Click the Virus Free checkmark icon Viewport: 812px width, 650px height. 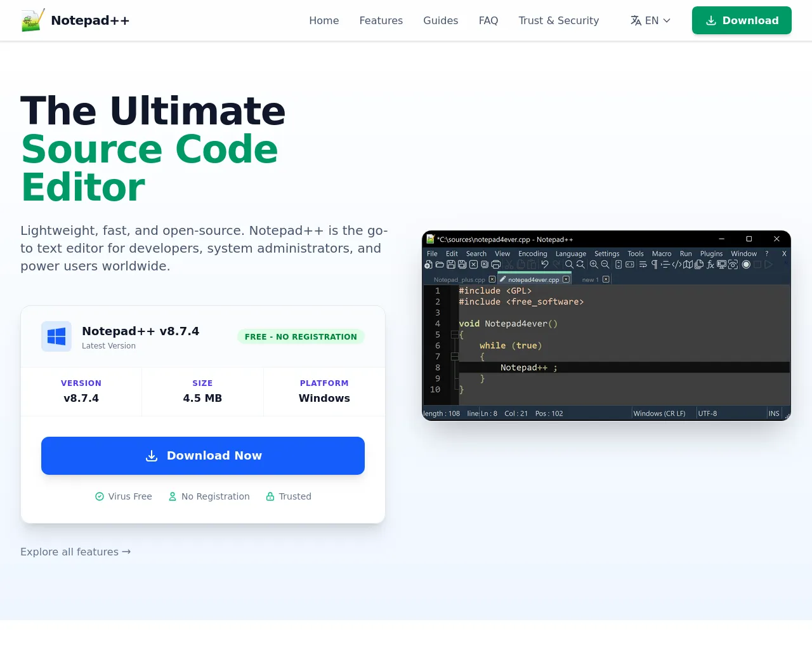pos(100,496)
